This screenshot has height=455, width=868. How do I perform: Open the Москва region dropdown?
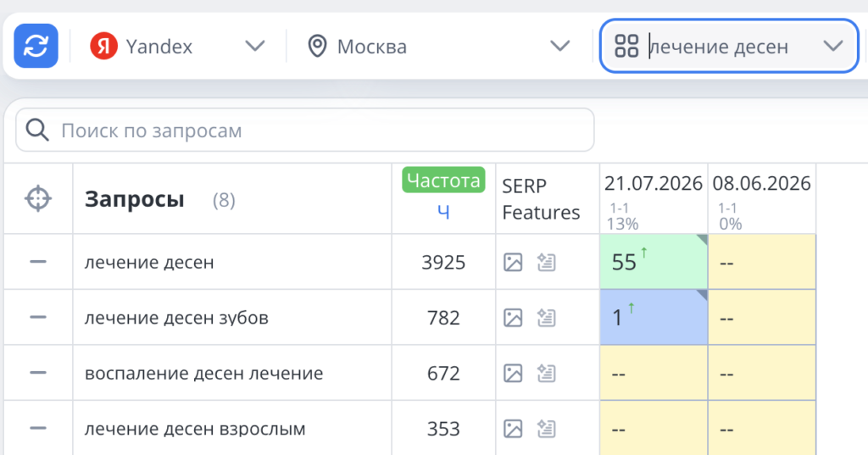point(439,46)
